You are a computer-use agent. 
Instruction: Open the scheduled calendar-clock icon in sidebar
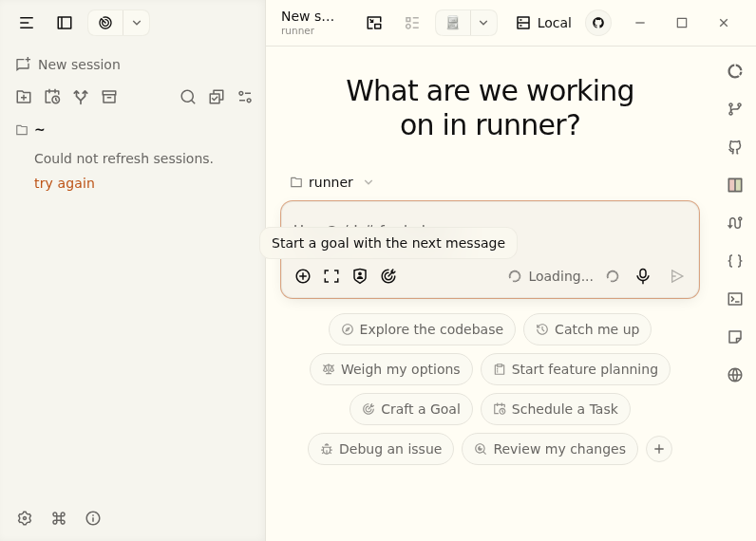pyautogui.click(x=52, y=97)
